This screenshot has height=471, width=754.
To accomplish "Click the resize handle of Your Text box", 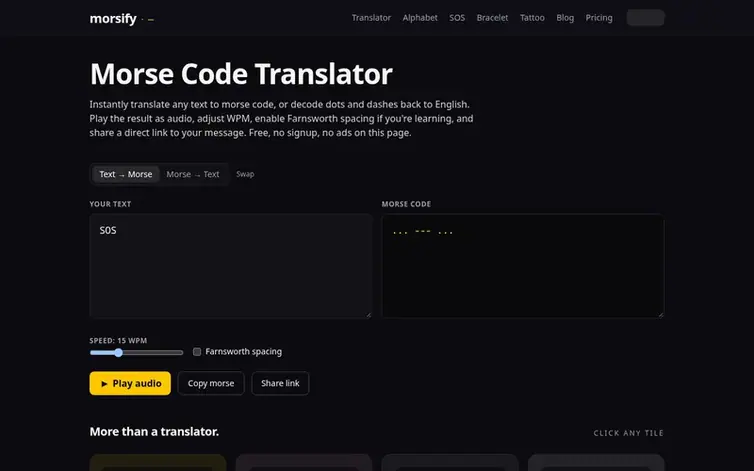I will 368,315.
